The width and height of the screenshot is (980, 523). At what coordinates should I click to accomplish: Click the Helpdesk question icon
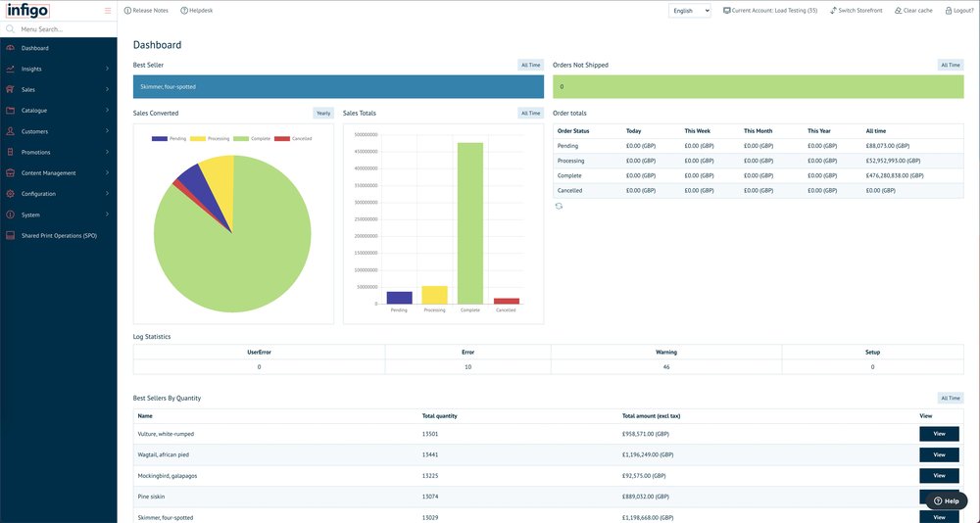click(x=184, y=11)
